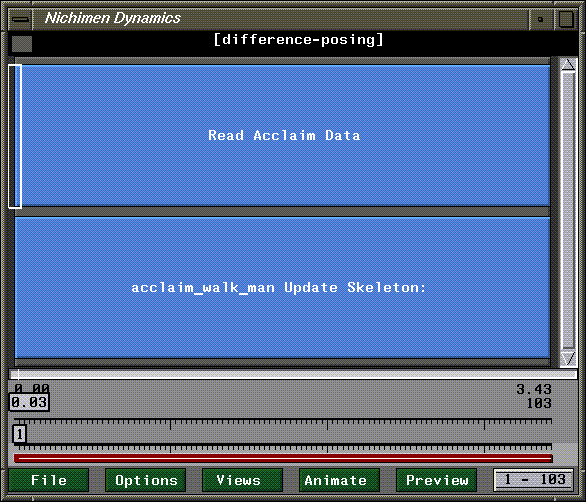Click the window menu icon in title bar

click(20, 19)
